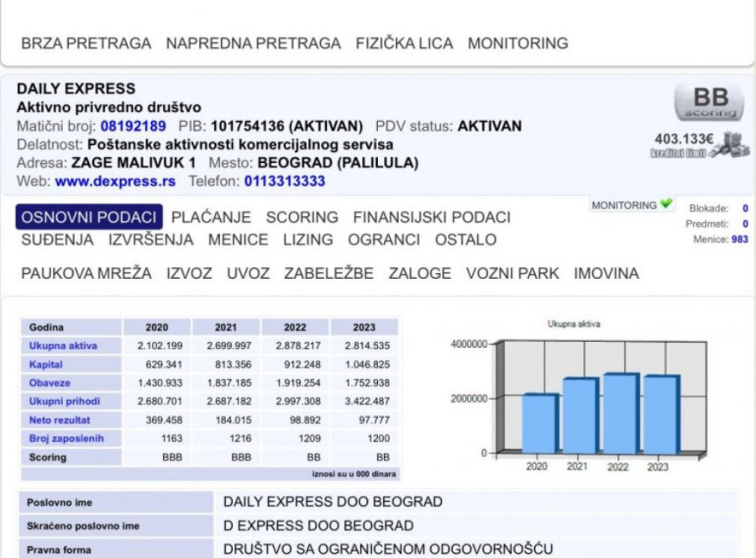Click the matični broj 08192189 link
Image resolution: width=756 pixels, height=558 pixels.
(132, 125)
